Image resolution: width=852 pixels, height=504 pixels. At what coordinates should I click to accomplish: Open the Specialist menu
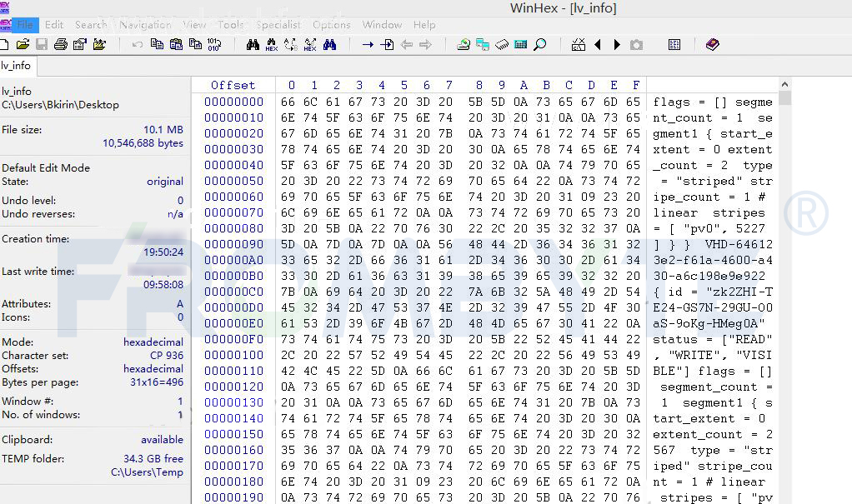click(278, 24)
